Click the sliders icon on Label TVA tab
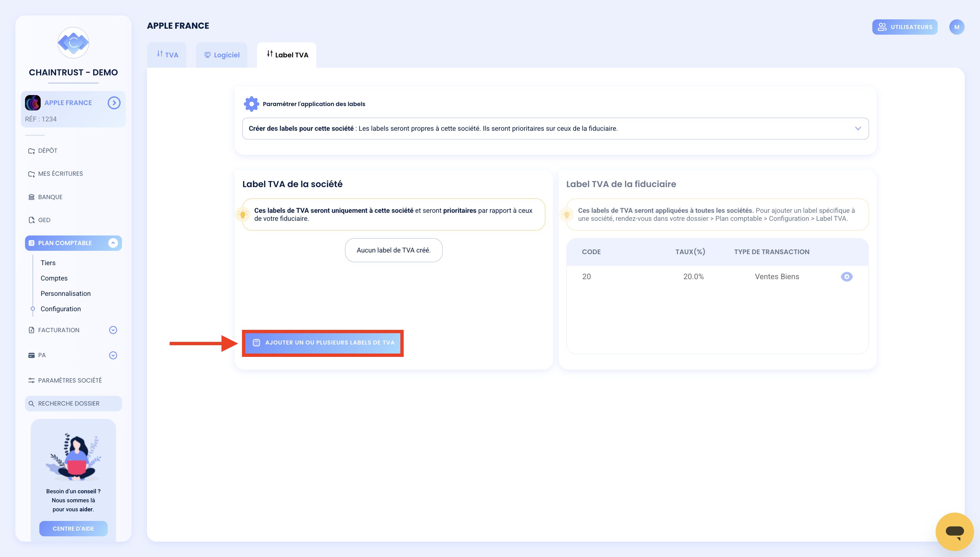This screenshot has height=557, width=980. point(270,54)
